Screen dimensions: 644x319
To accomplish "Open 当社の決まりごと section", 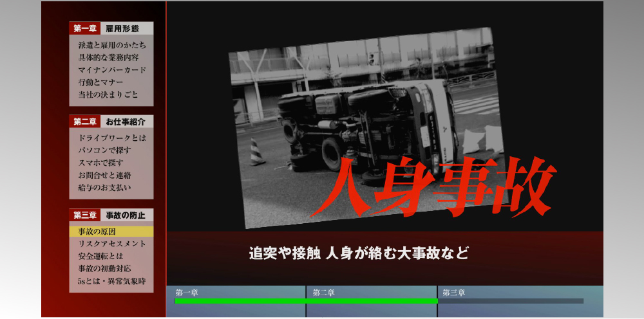I will pyautogui.click(x=108, y=95).
